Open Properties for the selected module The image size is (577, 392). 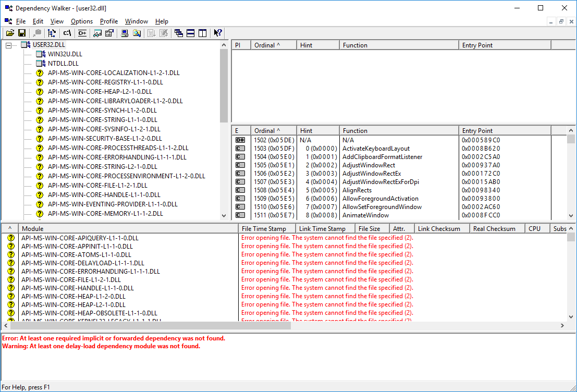point(109,33)
